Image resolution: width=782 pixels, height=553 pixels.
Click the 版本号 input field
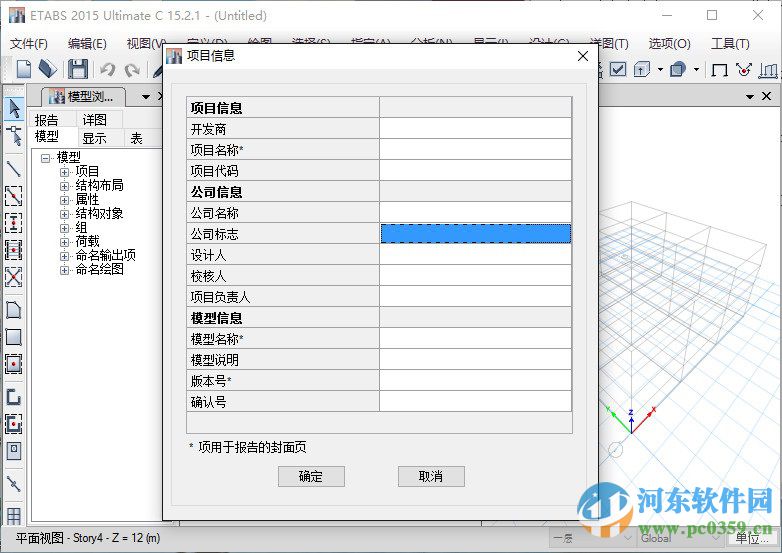tap(475, 380)
